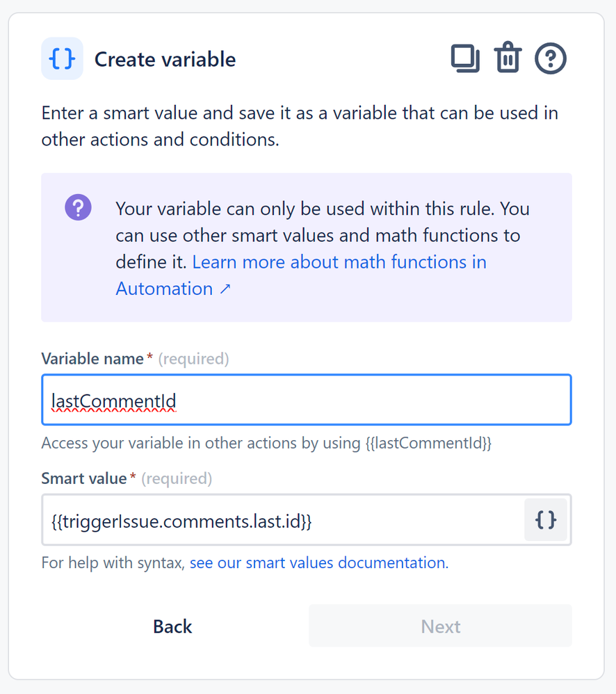Click the Next button
Screen dimensions: 616x694
[440, 627]
